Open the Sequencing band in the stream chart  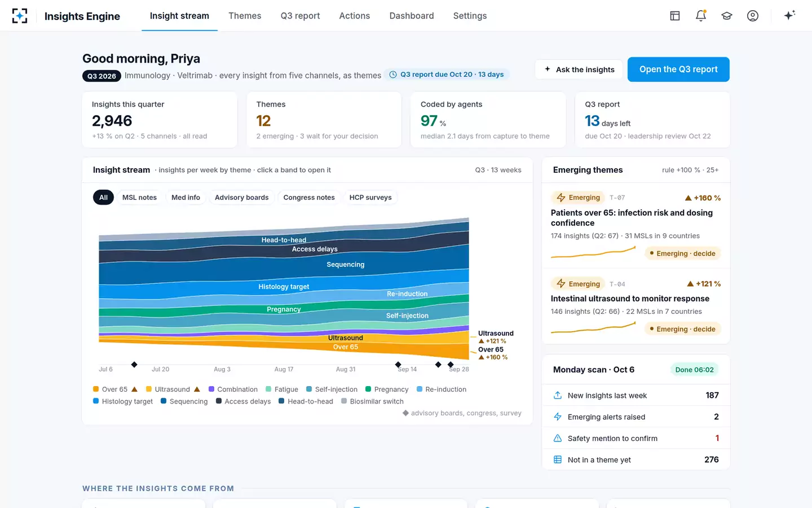click(x=346, y=265)
